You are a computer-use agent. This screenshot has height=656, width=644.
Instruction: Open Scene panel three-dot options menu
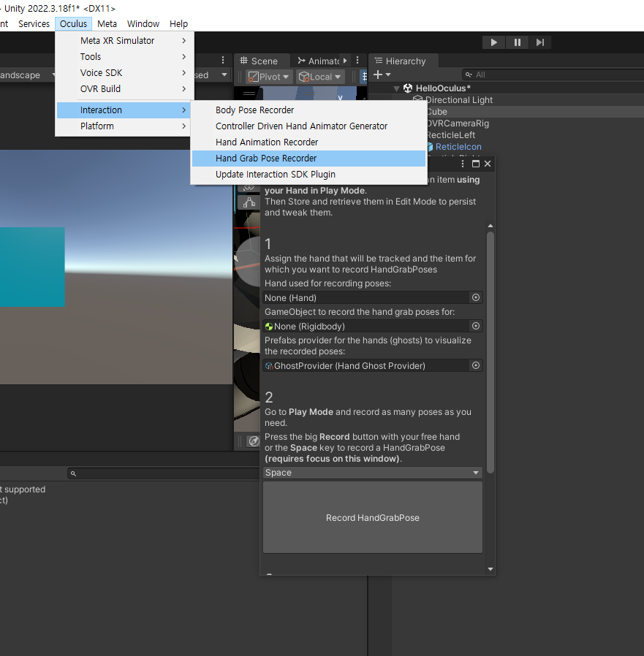pyautogui.click(x=357, y=60)
